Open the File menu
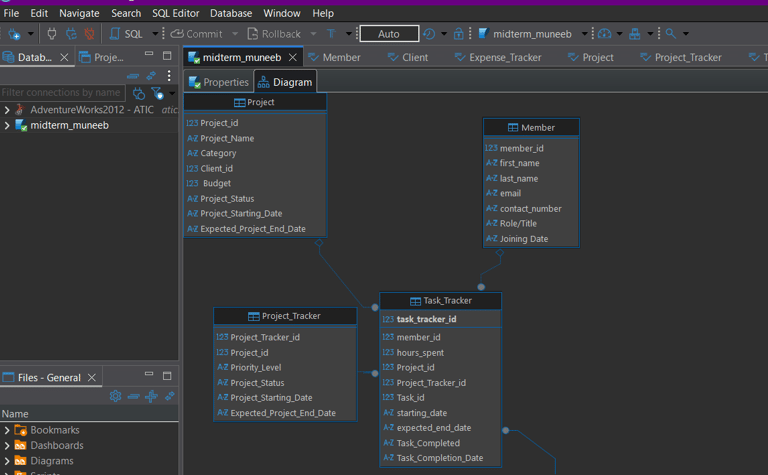 11,13
